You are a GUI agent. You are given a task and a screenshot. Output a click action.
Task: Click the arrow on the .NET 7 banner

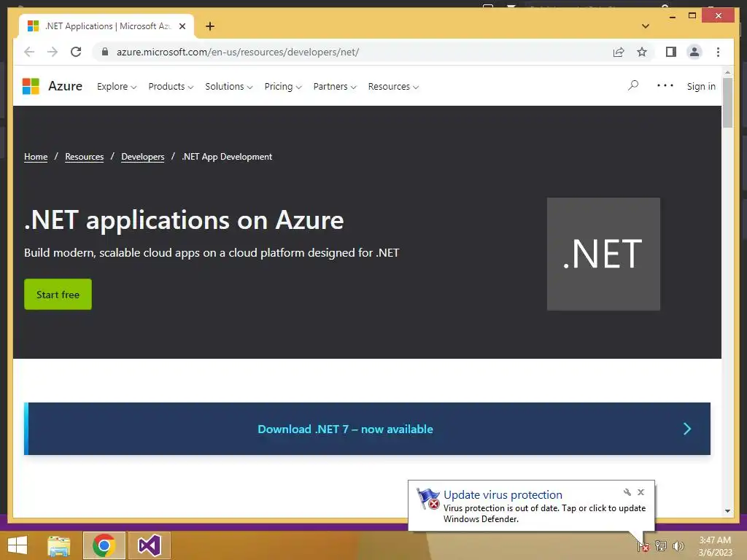click(x=687, y=429)
